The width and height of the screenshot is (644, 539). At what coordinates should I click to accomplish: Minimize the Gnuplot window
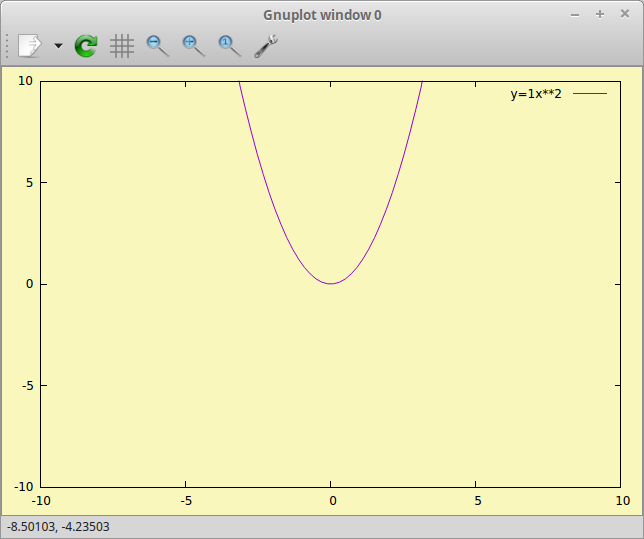(575, 14)
